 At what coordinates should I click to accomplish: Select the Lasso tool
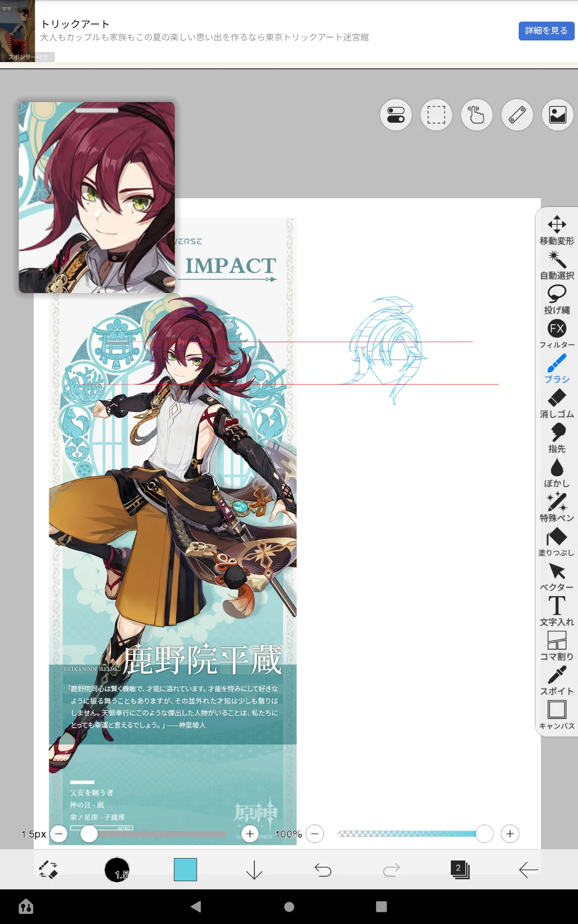[x=557, y=299]
